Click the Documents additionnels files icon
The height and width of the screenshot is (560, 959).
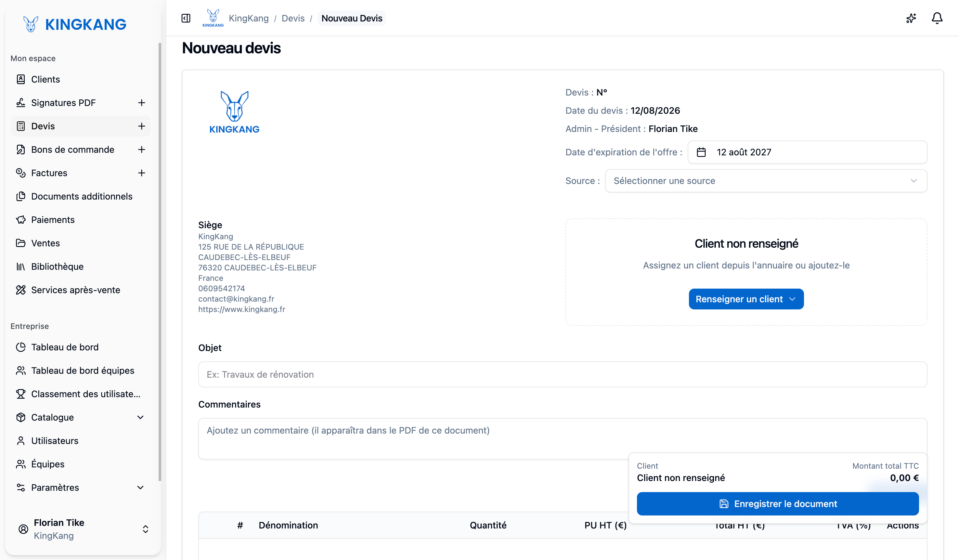point(21,196)
